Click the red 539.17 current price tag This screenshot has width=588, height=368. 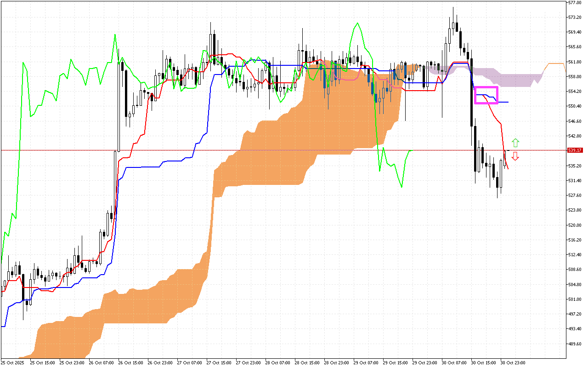pos(575,150)
